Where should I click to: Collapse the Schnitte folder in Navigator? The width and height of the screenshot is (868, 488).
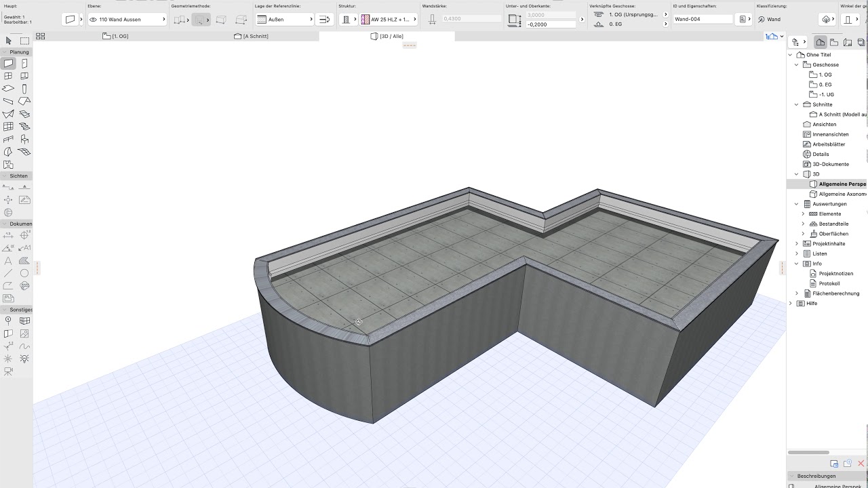[x=797, y=104]
